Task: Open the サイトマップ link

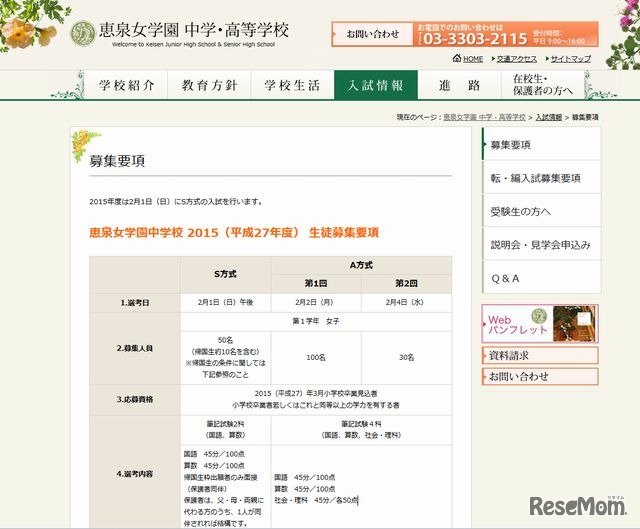Action: 571,59
